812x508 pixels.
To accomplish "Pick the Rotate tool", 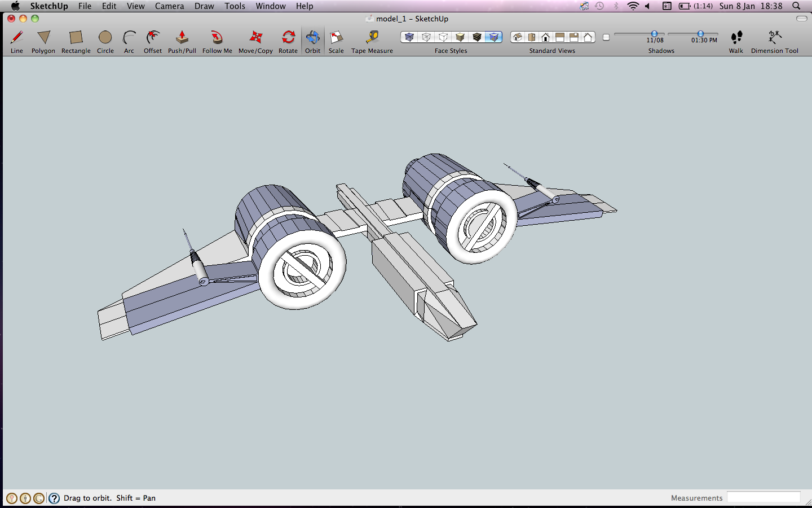I will pyautogui.click(x=288, y=37).
